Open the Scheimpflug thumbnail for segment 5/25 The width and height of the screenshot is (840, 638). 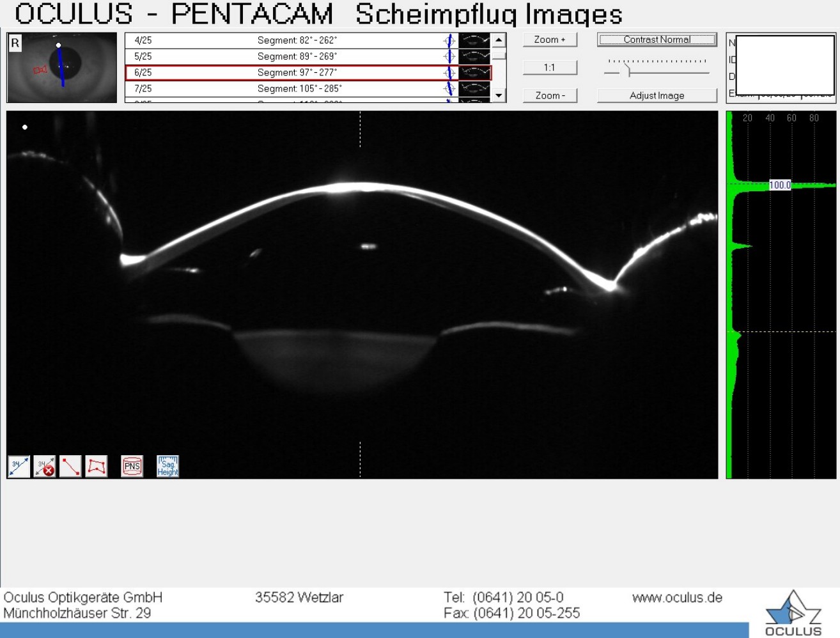click(474, 56)
